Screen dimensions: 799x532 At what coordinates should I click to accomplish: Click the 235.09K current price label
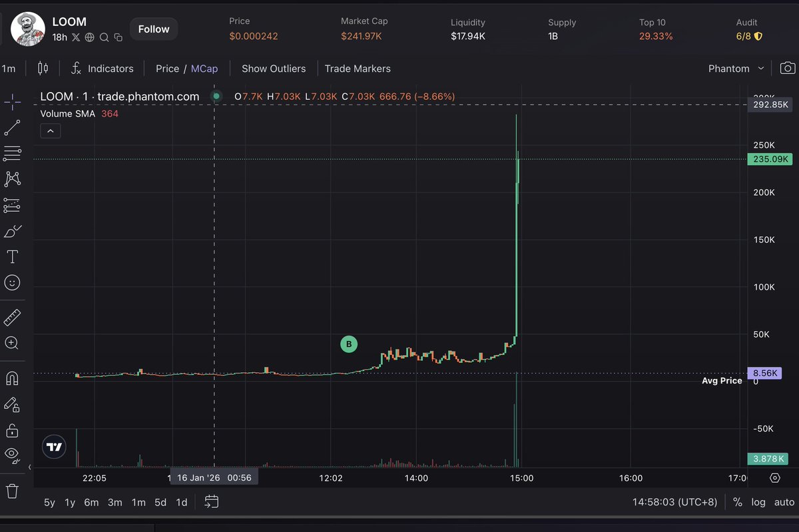point(771,159)
